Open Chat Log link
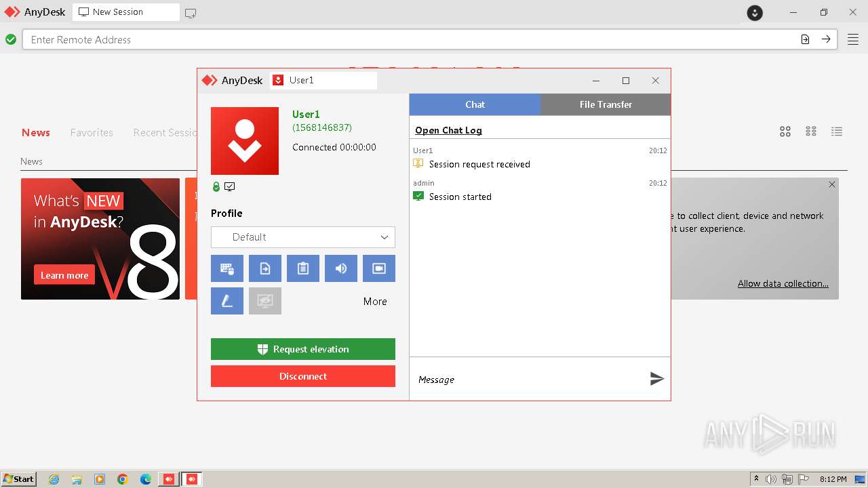868x488 pixels. (448, 130)
